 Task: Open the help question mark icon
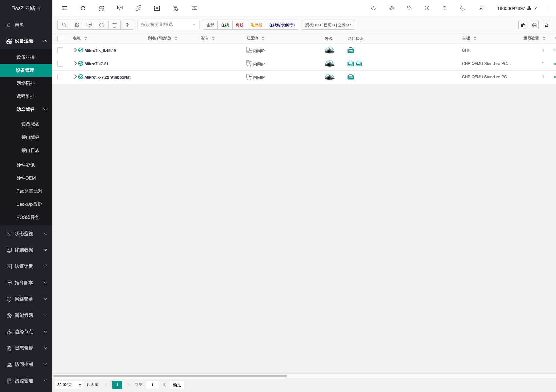(x=127, y=25)
